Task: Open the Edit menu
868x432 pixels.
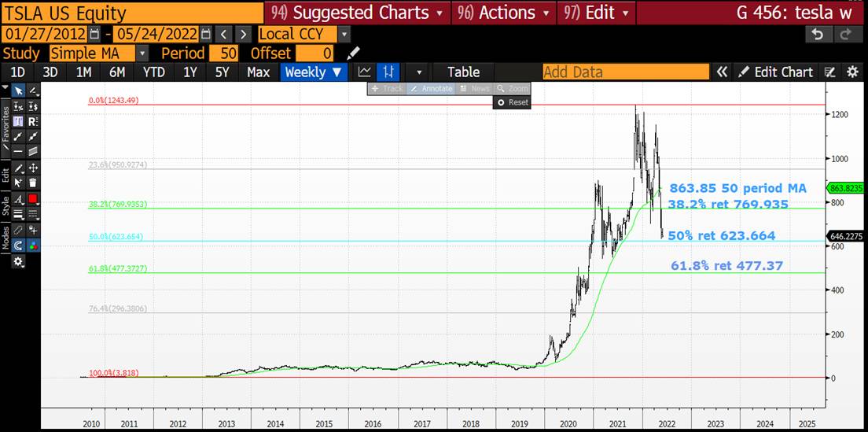Action: 596,13
